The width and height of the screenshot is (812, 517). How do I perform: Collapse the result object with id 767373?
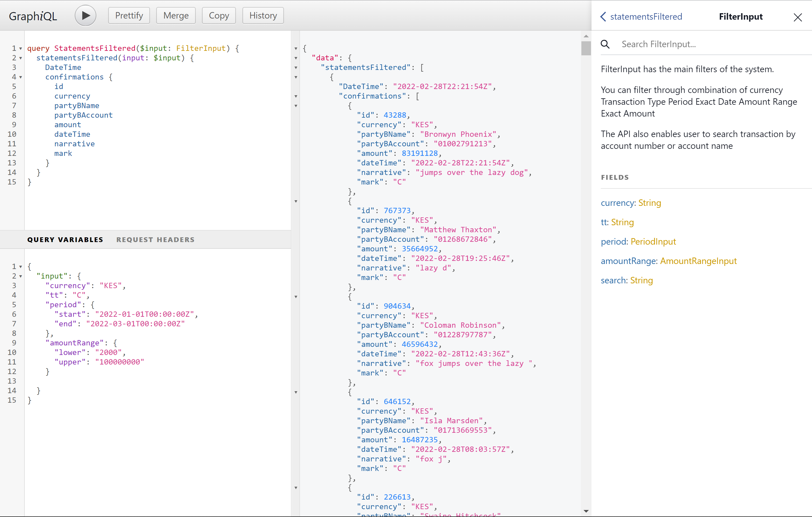tap(296, 201)
